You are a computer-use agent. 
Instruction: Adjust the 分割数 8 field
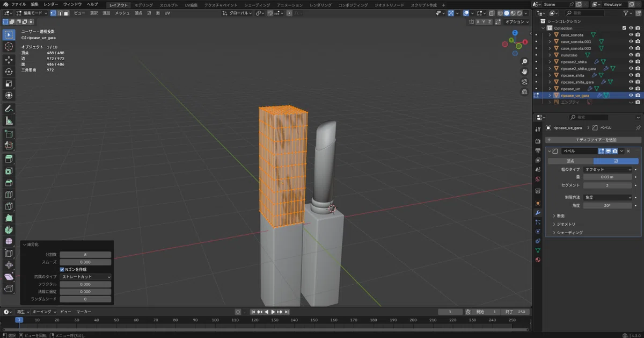pyautogui.click(x=86, y=254)
